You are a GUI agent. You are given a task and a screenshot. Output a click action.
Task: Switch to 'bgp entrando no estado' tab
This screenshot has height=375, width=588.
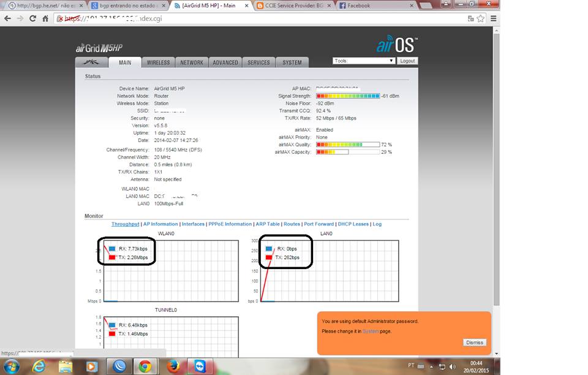coord(127,6)
